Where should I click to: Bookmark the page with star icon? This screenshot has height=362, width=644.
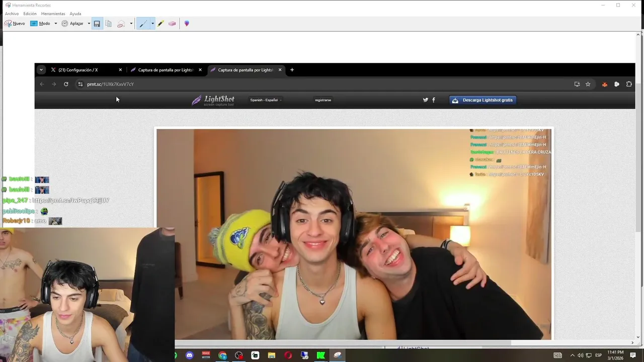[588, 84]
